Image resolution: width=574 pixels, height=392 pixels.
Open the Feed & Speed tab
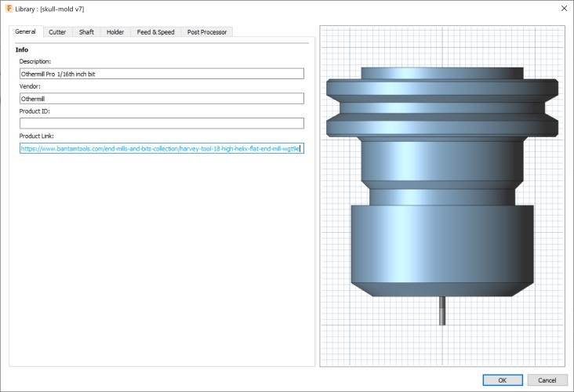[x=155, y=32]
